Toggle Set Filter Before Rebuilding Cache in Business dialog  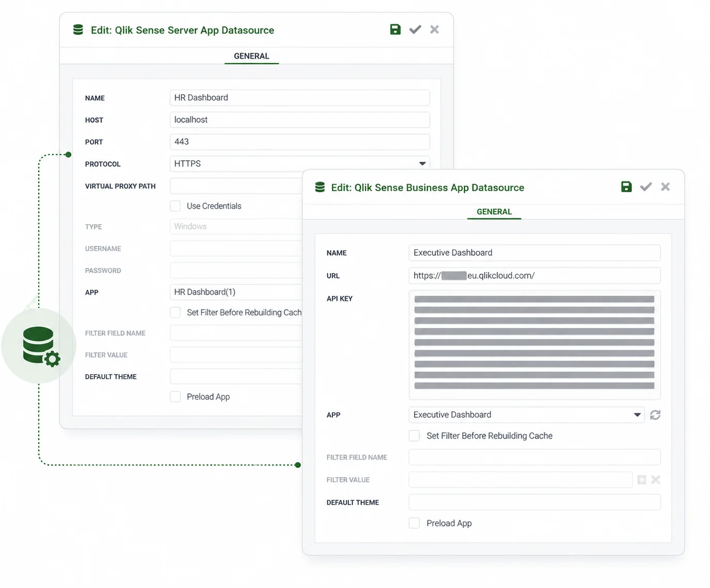pyautogui.click(x=414, y=436)
